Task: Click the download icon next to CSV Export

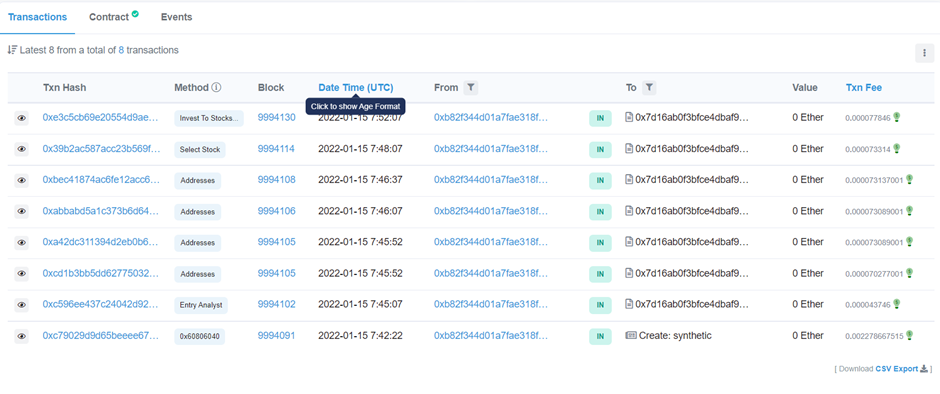Action: [924, 368]
